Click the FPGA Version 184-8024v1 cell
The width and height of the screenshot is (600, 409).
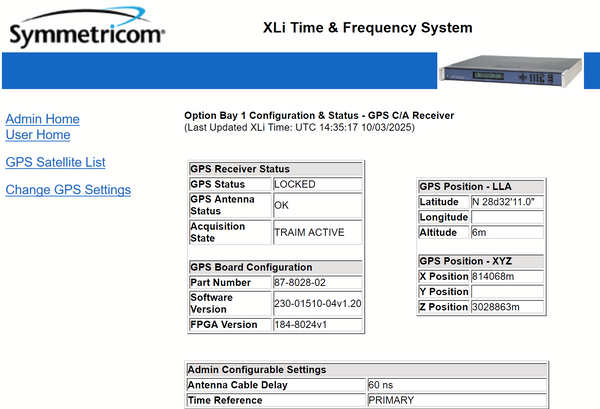pyautogui.click(x=316, y=324)
